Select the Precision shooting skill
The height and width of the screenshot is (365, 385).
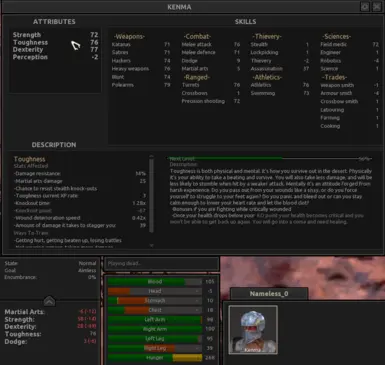point(211,101)
